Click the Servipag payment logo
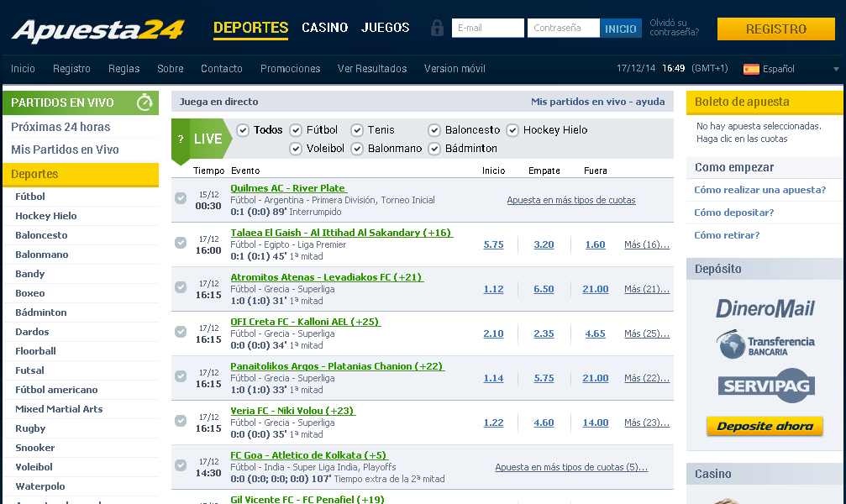Viewport: 846px width, 504px height. [x=765, y=385]
